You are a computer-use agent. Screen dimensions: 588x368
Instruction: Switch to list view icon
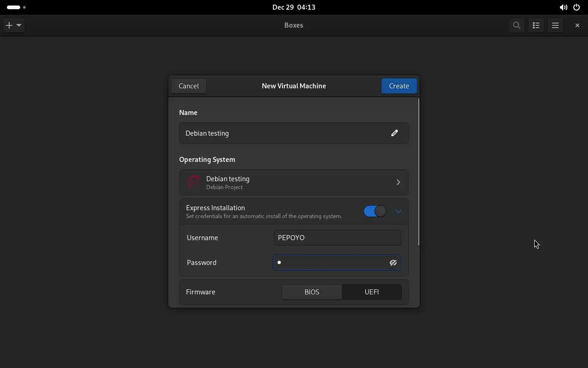536,25
